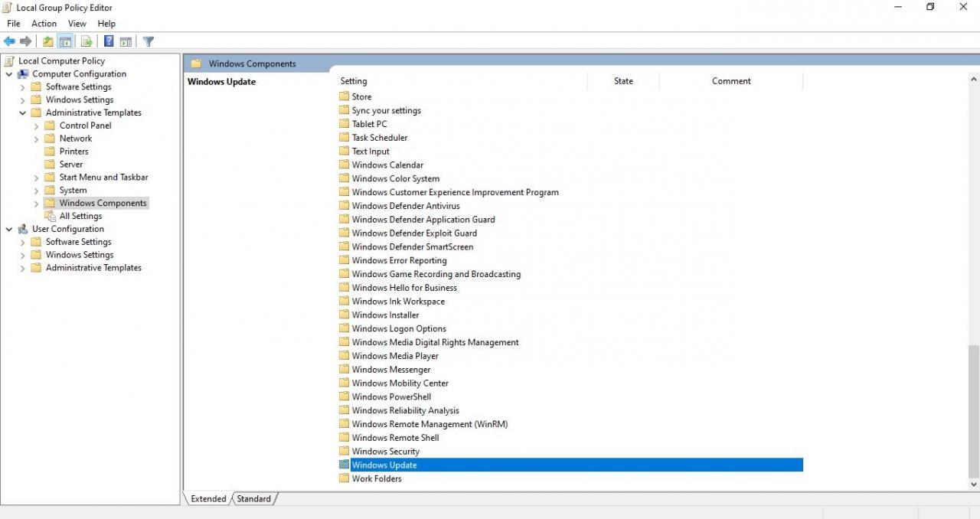Viewport: 980px width, 519px height.
Task: Click the Windows Installer folder icon
Action: (x=344, y=315)
